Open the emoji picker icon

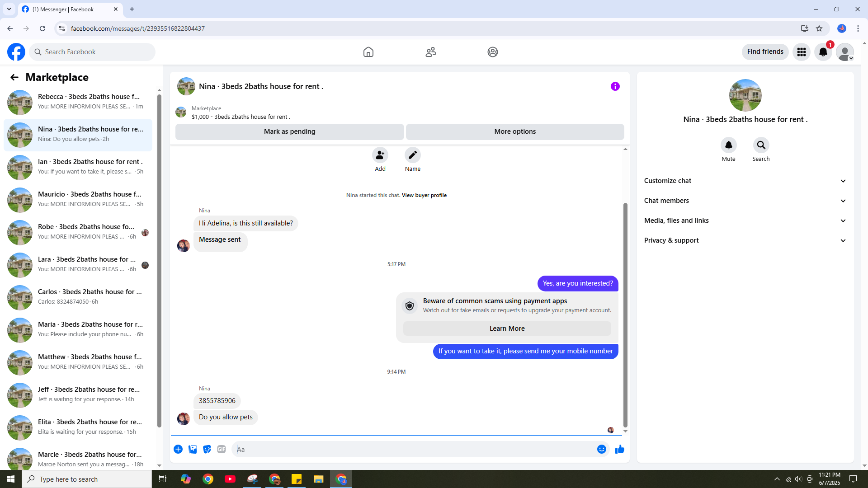click(x=601, y=449)
